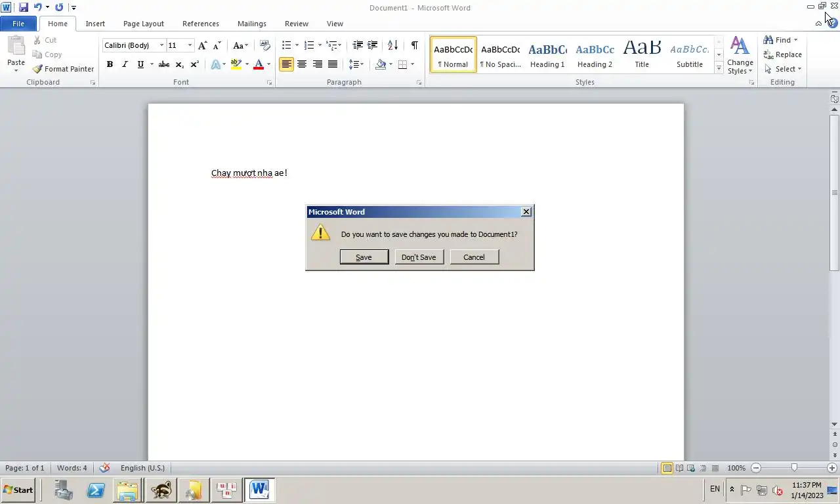This screenshot has width=840, height=504.
Task: Click the Borders icon
Action: tap(402, 64)
